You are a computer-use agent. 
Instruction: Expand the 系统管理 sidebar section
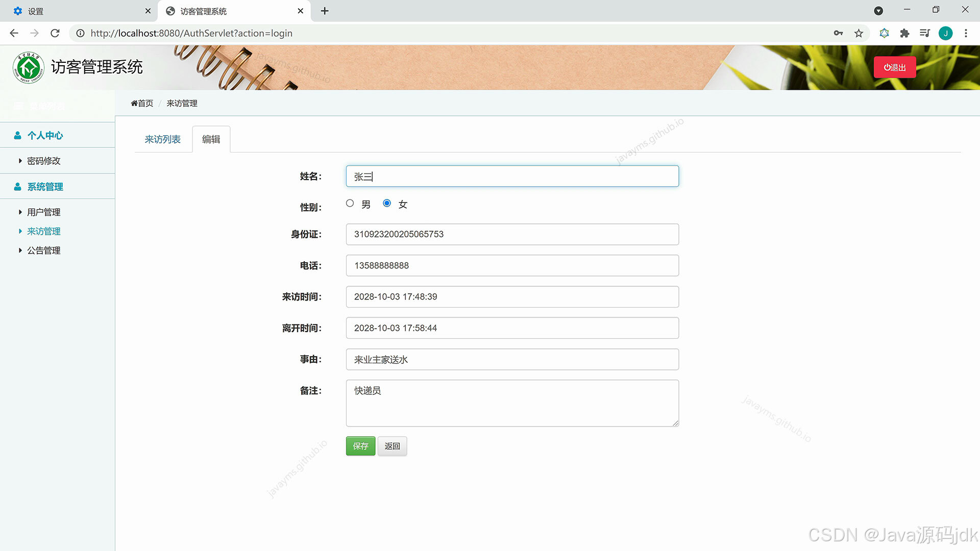coord(57,187)
